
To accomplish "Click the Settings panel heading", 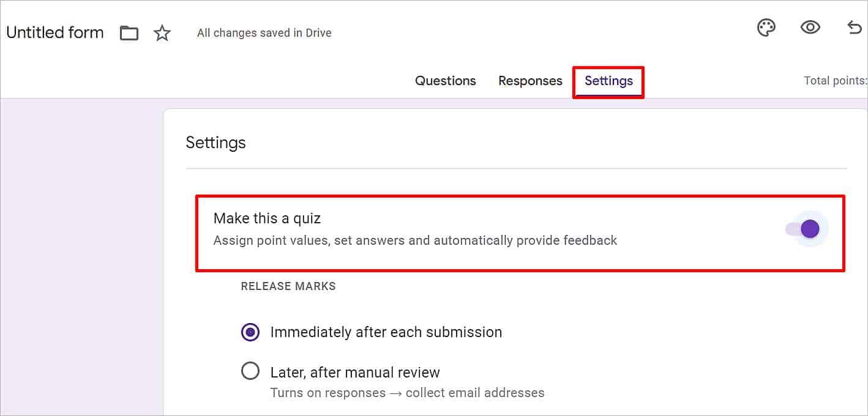I will [215, 143].
